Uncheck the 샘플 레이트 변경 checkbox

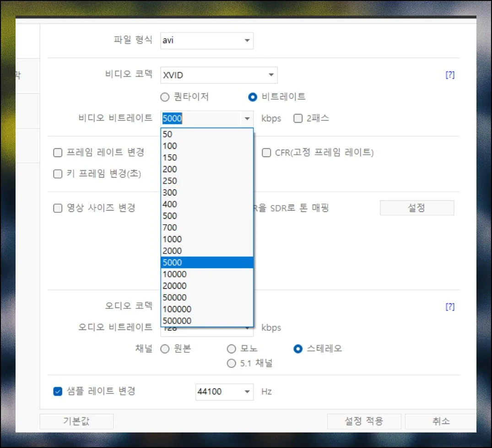pos(58,391)
